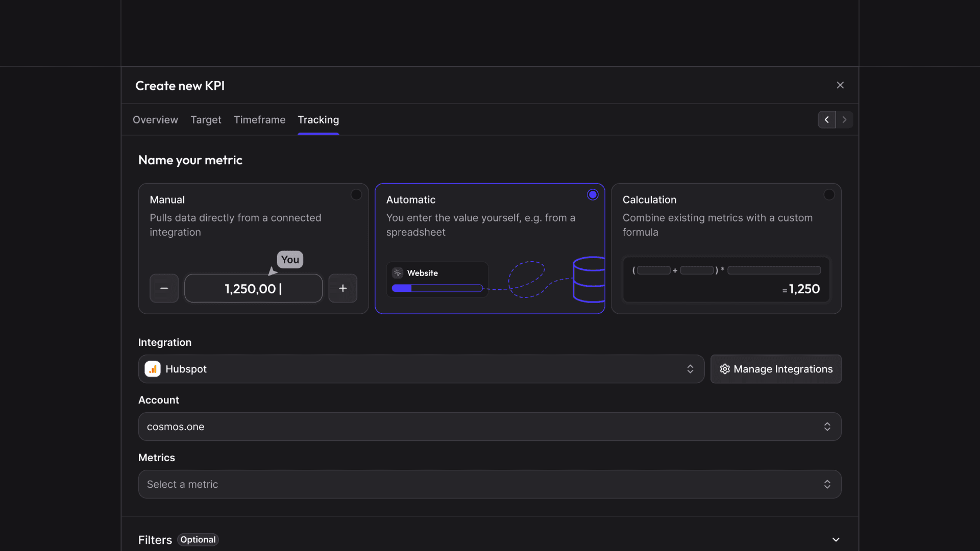Open the Select a metric dropdown
Viewport: 980px width, 551px height.
click(x=489, y=484)
